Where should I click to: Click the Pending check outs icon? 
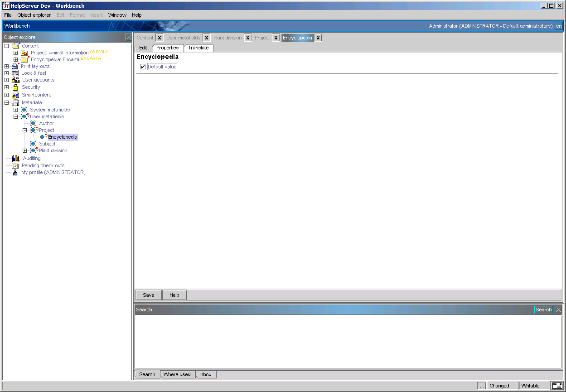coord(15,165)
